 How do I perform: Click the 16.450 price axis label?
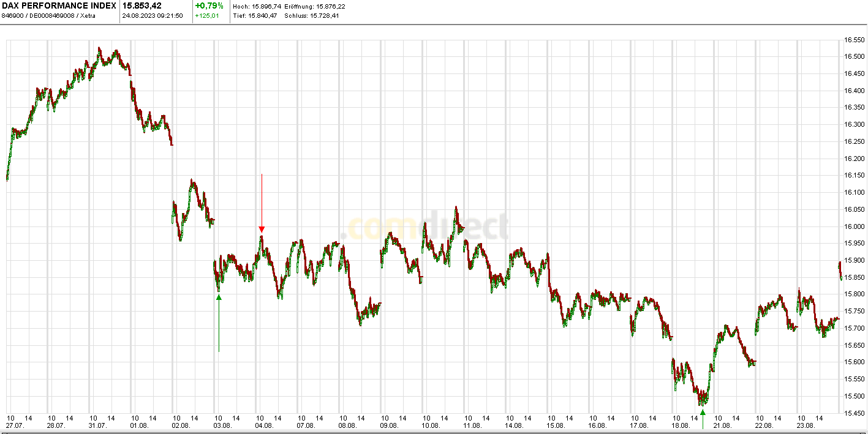coord(854,73)
